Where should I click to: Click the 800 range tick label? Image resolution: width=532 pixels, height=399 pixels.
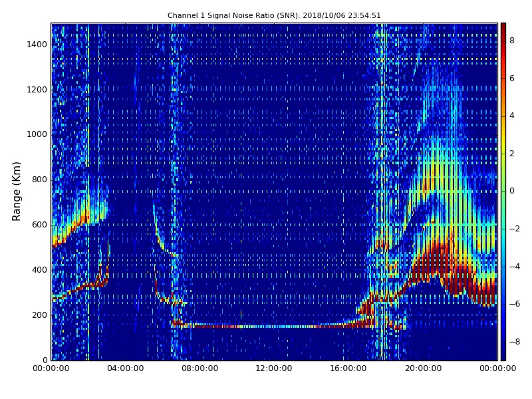tap(39, 180)
